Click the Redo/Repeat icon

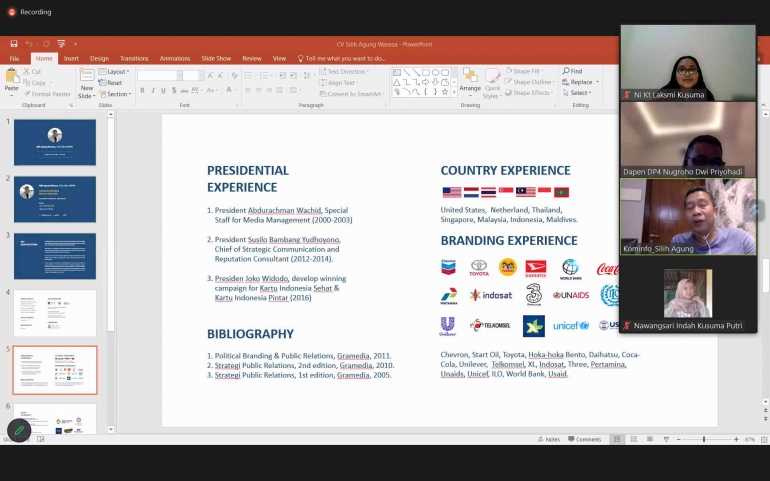click(46, 44)
